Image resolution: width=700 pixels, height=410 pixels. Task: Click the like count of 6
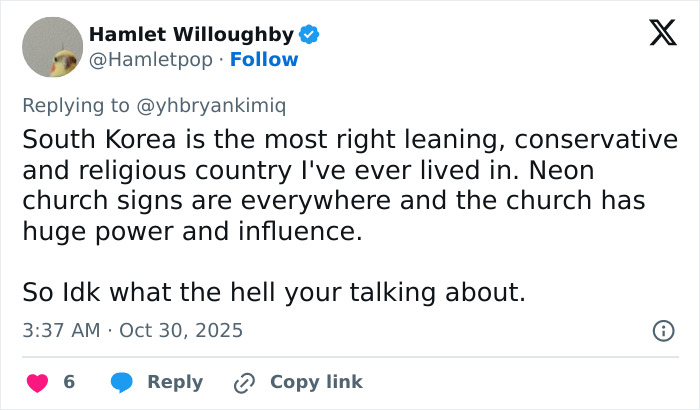tap(69, 382)
